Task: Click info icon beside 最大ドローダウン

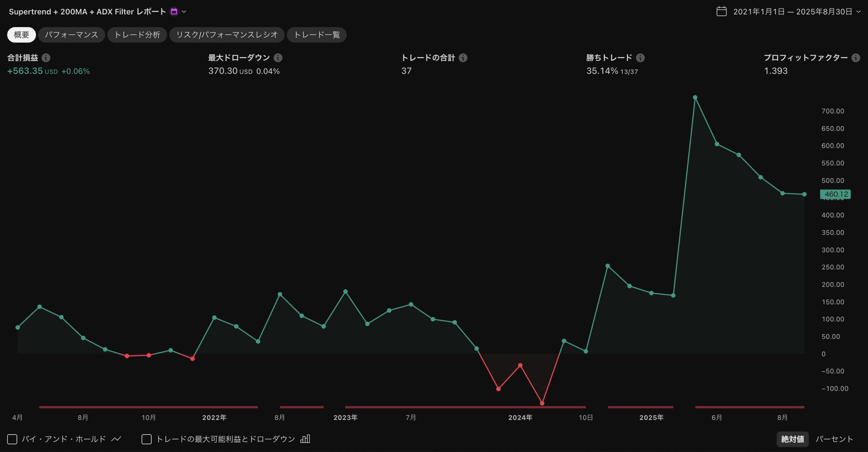Action: pos(278,58)
